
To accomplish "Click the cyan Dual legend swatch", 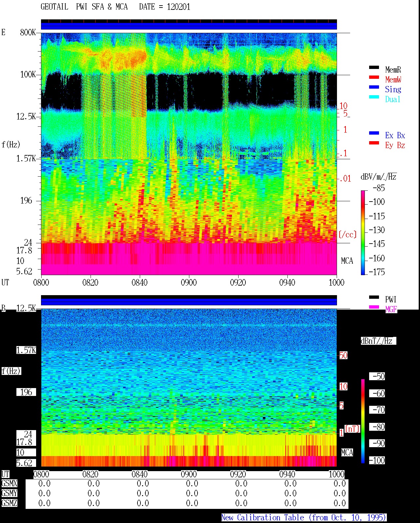I will click(374, 97).
